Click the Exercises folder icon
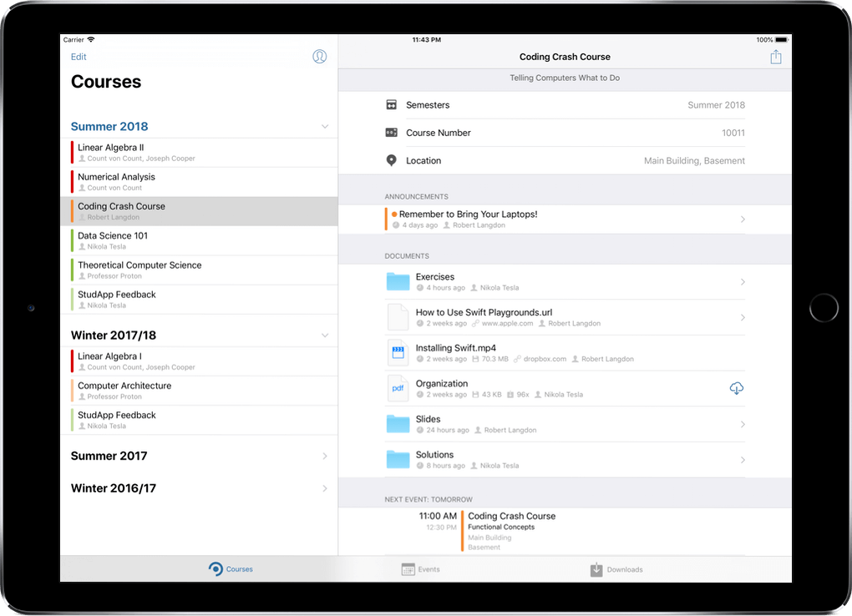The image size is (852, 616). pyautogui.click(x=398, y=281)
